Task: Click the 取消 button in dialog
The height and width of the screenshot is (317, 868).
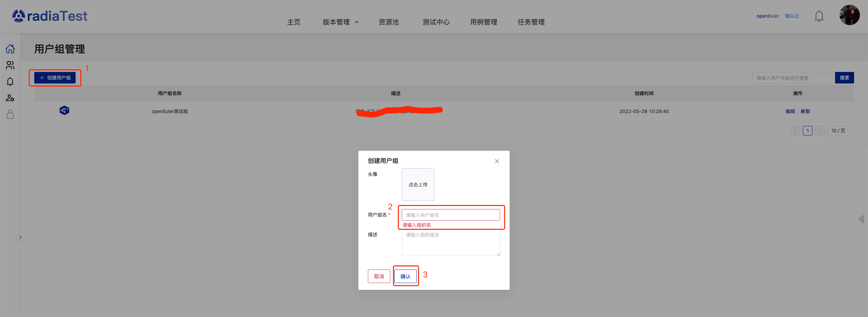Action: (379, 276)
